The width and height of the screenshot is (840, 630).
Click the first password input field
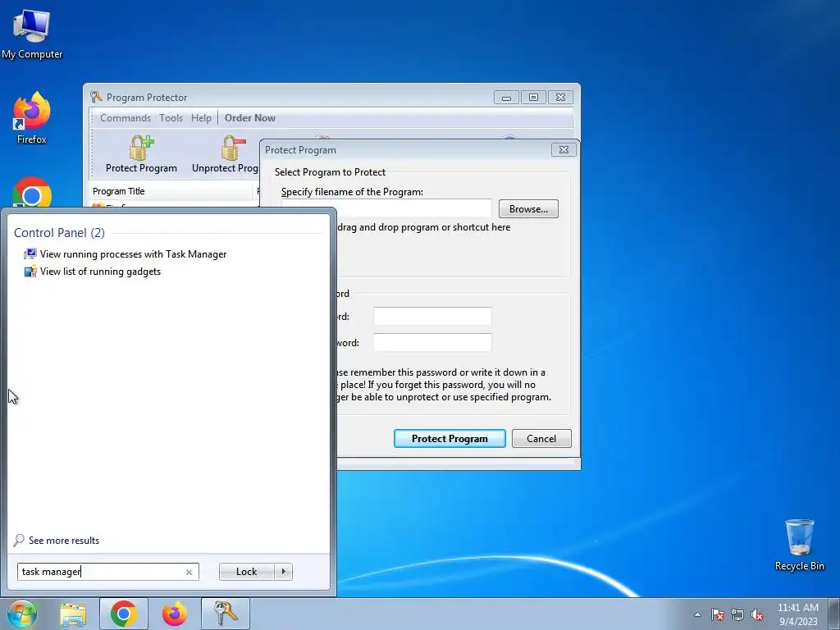click(x=432, y=316)
